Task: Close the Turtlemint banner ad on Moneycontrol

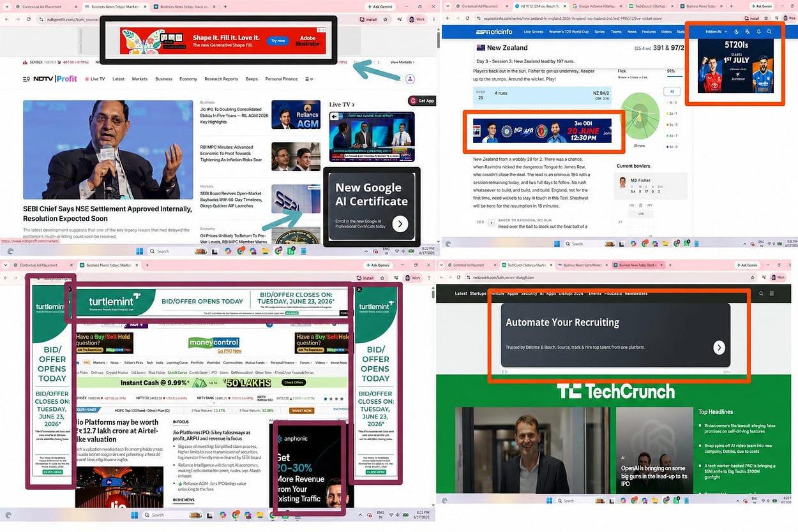Action: (359, 290)
